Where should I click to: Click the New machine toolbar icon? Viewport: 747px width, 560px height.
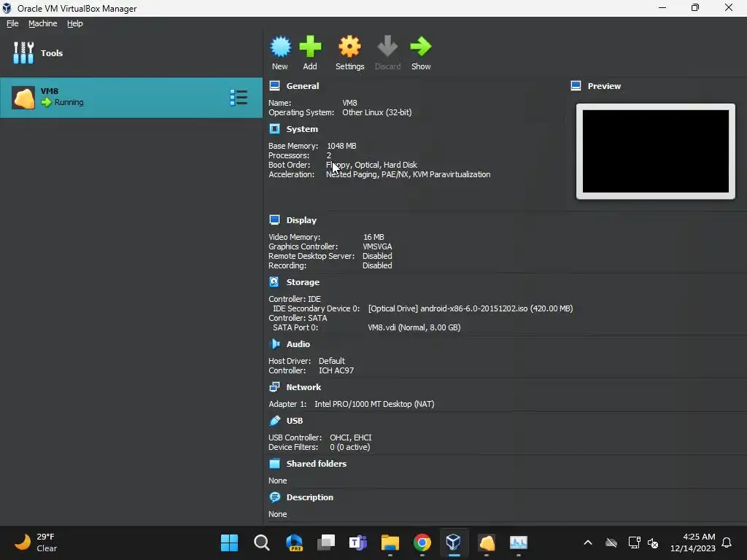[x=280, y=47]
